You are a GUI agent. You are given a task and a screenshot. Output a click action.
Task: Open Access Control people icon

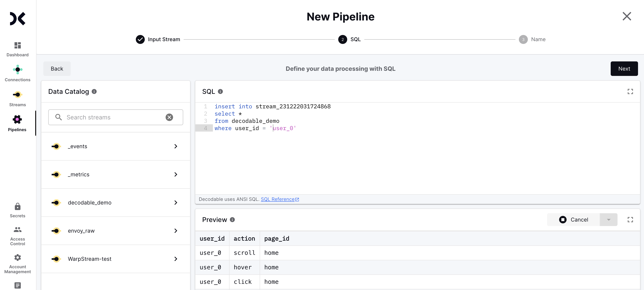18,229
